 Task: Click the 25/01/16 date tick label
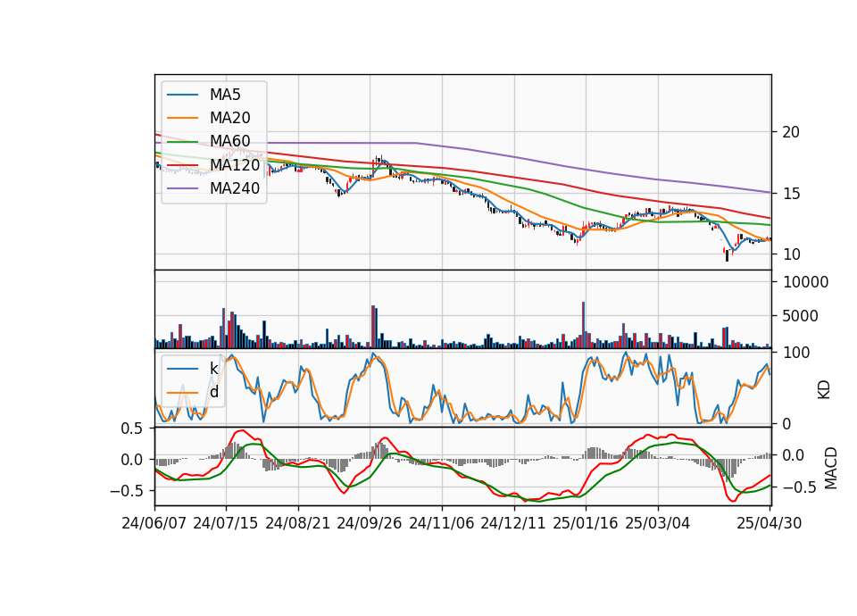click(x=586, y=523)
